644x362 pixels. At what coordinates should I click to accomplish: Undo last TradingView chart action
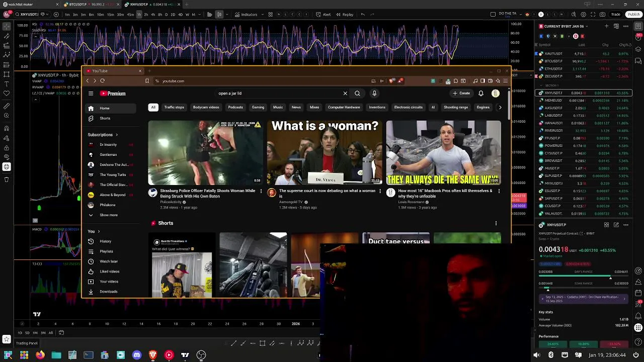pyautogui.click(x=363, y=15)
